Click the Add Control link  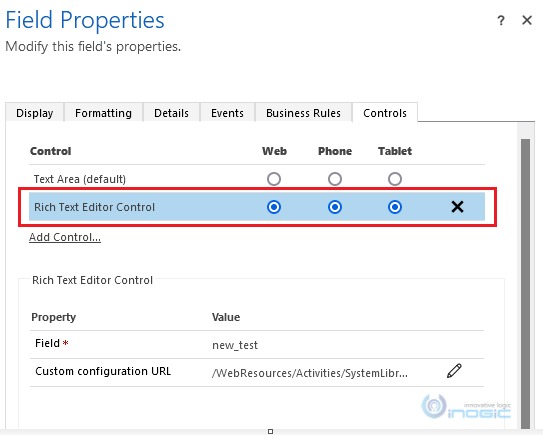65,237
